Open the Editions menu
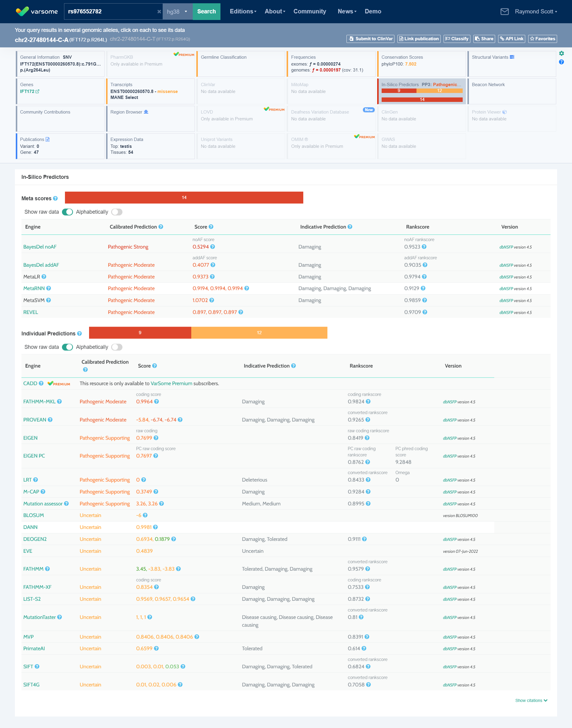572x728 pixels. click(x=243, y=12)
